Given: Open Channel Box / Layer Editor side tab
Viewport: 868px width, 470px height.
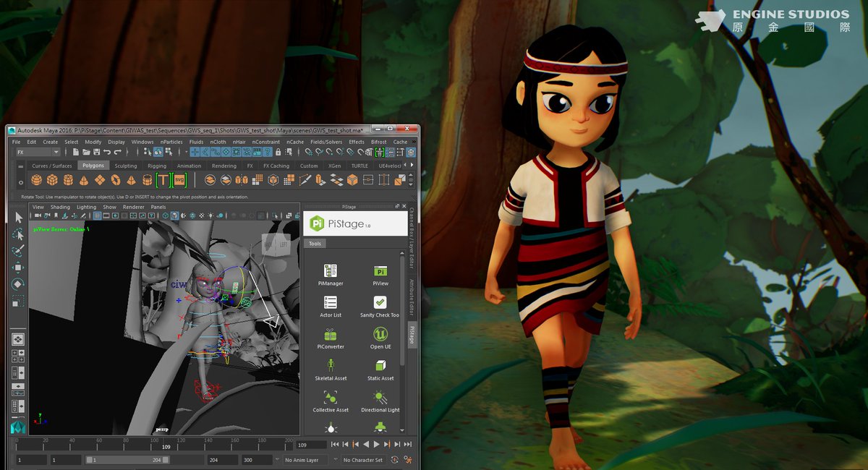Looking at the screenshot, I should pyautogui.click(x=412, y=238).
